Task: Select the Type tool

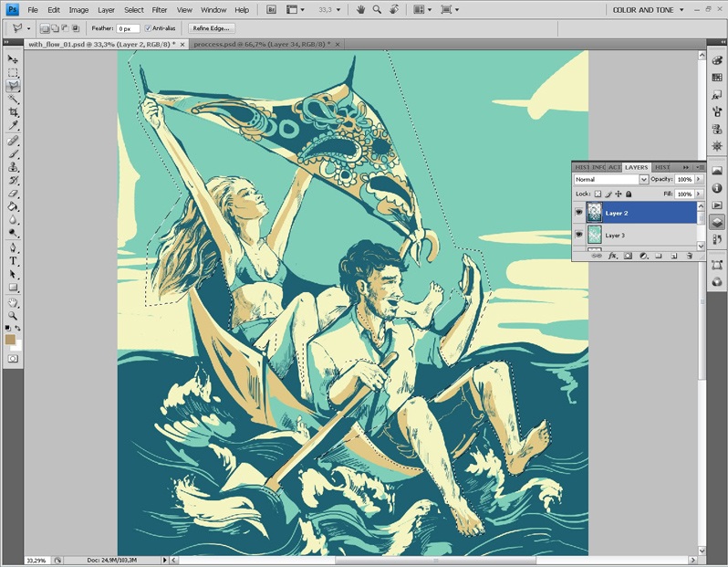Action: tap(13, 261)
